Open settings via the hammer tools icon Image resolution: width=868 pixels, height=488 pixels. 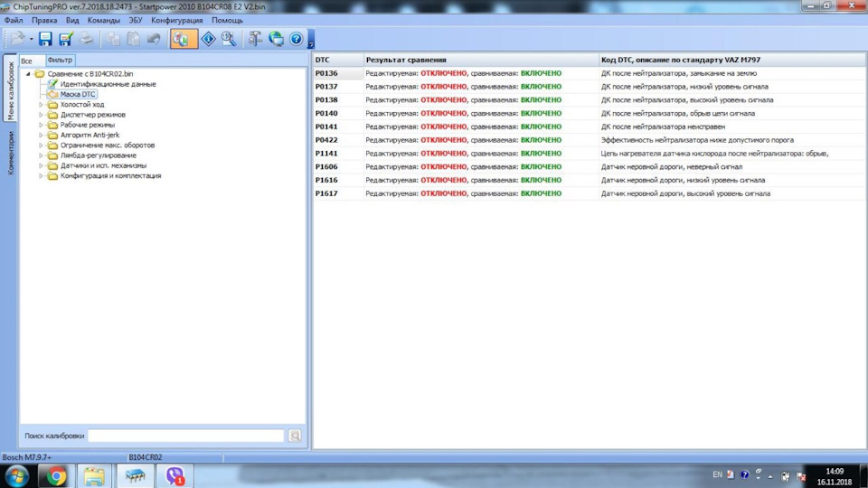pos(255,39)
